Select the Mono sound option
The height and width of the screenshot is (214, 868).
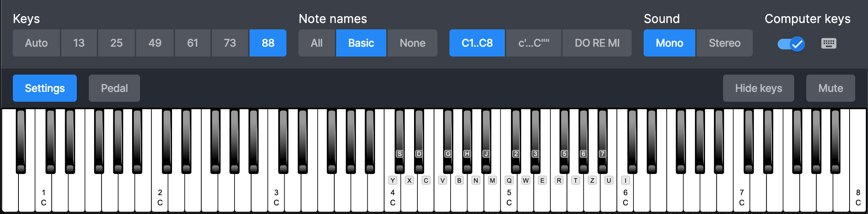[x=669, y=43]
